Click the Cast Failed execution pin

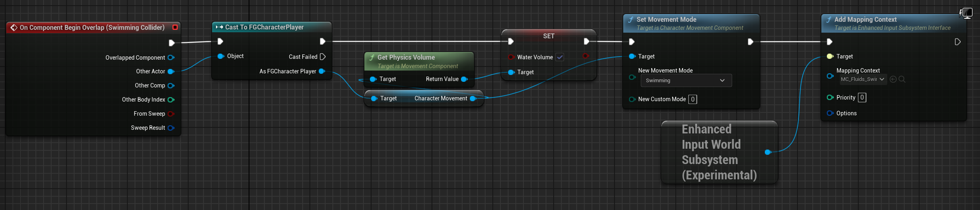323,57
